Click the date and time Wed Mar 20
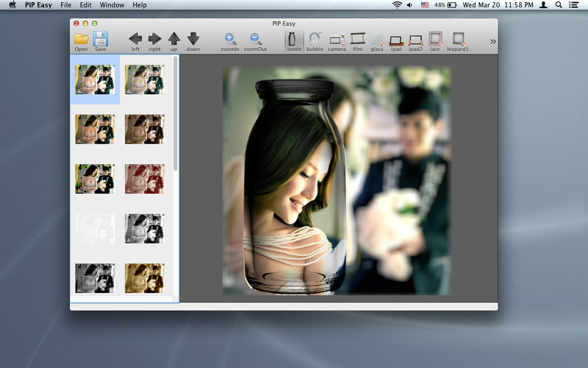Viewport: 588px width, 368px height. coord(498,5)
